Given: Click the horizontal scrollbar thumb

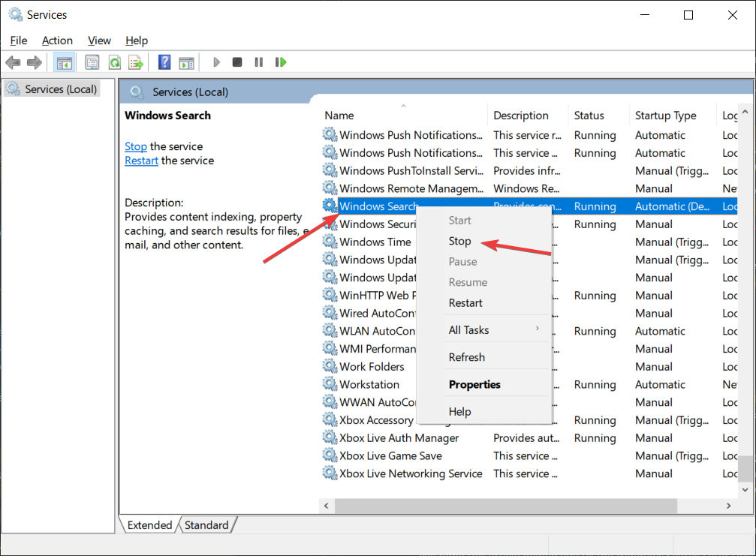Looking at the screenshot, I should click(506, 506).
